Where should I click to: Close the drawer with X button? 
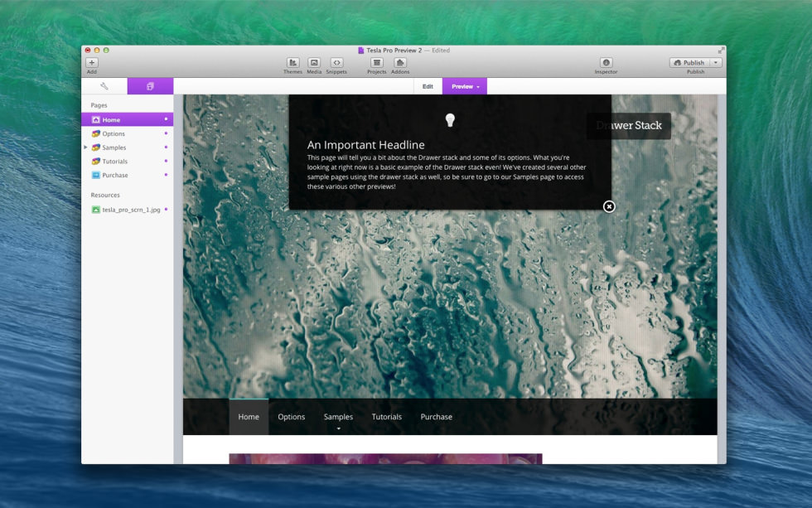click(609, 206)
